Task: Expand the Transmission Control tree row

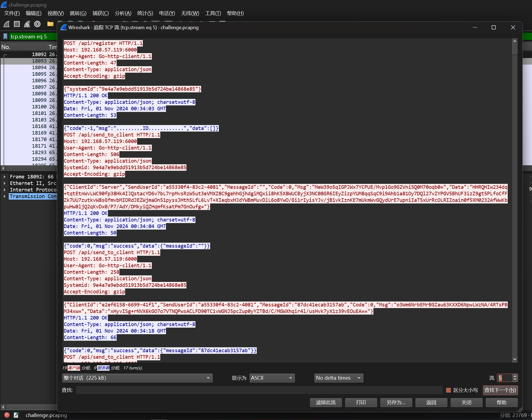Action: click(5, 196)
